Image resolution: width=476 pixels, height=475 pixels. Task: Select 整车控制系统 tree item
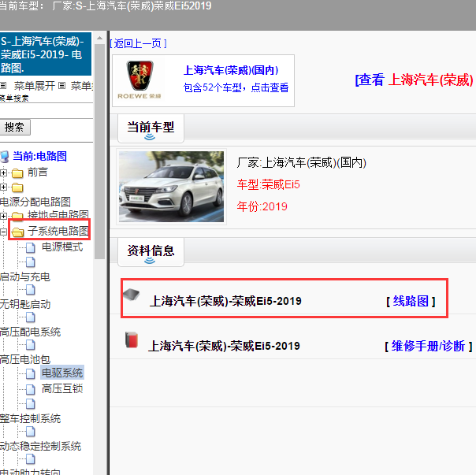[31, 419]
